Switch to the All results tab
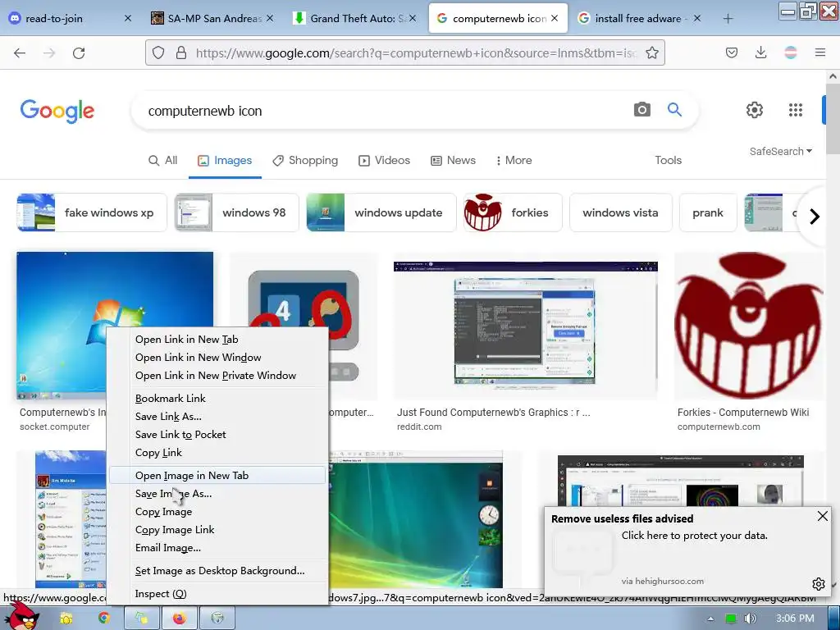The image size is (840, 630). 163,160
